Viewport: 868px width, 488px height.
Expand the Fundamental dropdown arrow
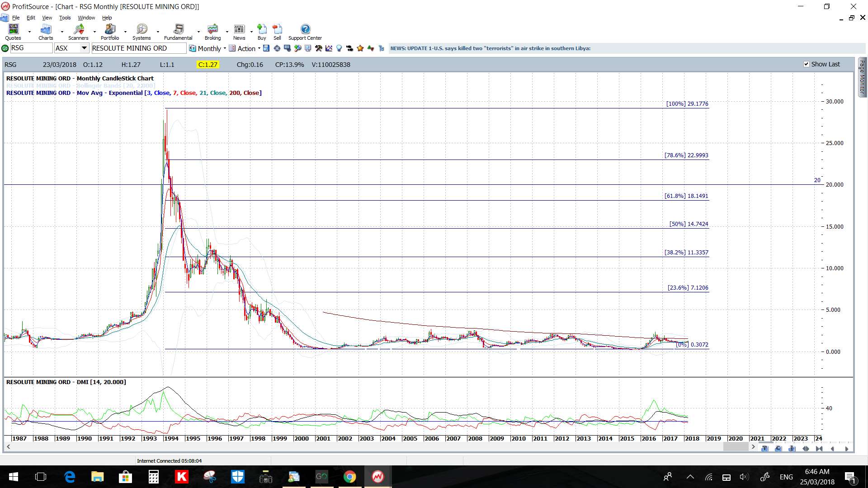[x=198, y=32]
